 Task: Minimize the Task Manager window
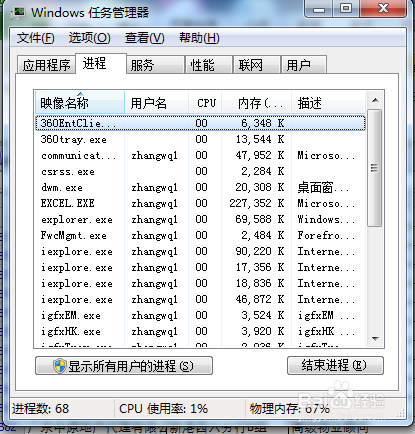[319, 9]
